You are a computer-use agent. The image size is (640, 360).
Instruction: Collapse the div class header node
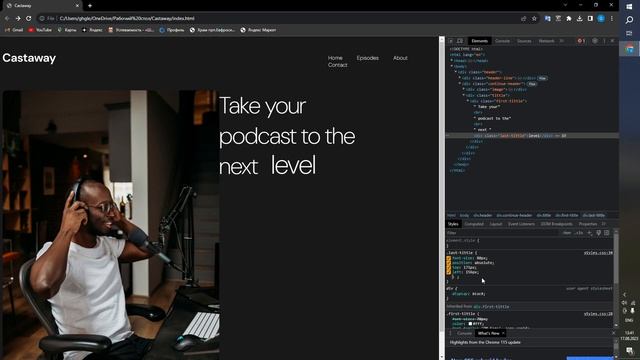click(x=456, y=72)
